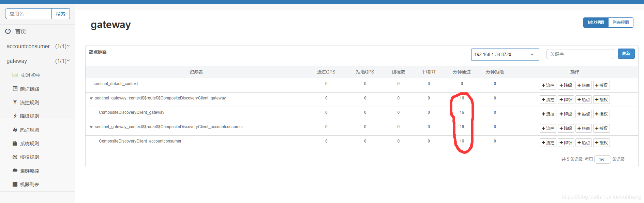The height and width of the screenshot is (203, 644).
Task: Add 热点 rule for child CompositeDiscoveryClient_gateway resource
Action: (x=584, y=114)
